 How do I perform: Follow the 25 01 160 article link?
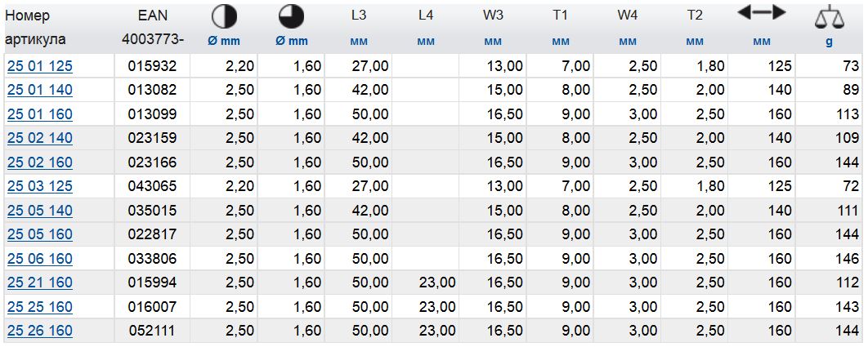[39, 114]
